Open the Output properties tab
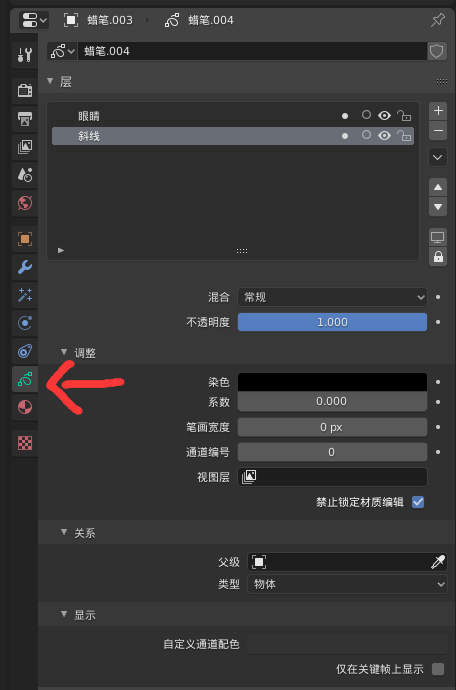This screenshot has width=456, height=690. 25,119
